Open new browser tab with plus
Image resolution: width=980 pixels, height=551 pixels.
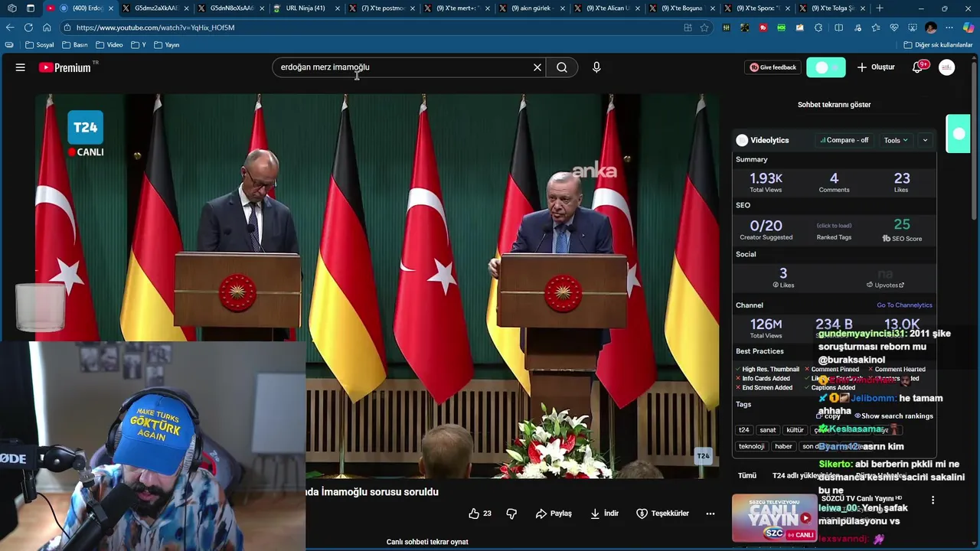click(880, 8)
